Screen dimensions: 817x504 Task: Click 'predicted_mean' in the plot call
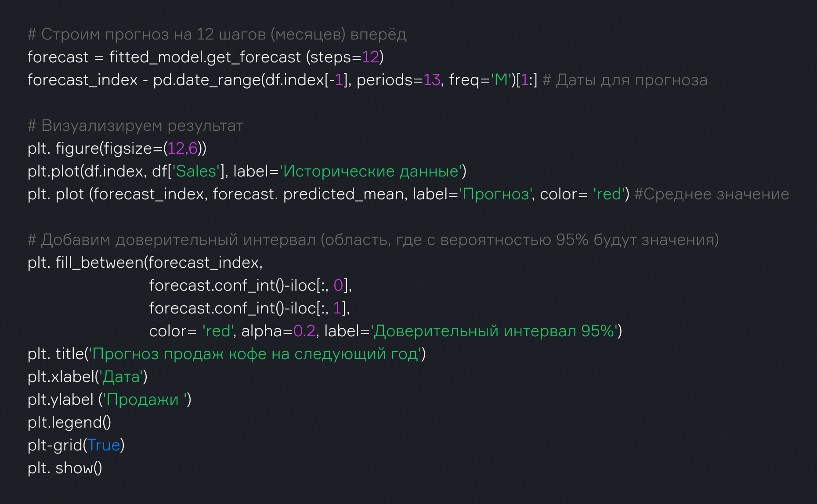click(343, 194)
